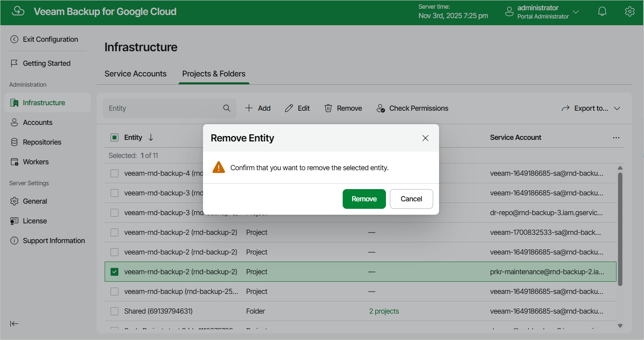
Task: Click Cancel in the Remove Entity dialog
Action: pos(411,199)
